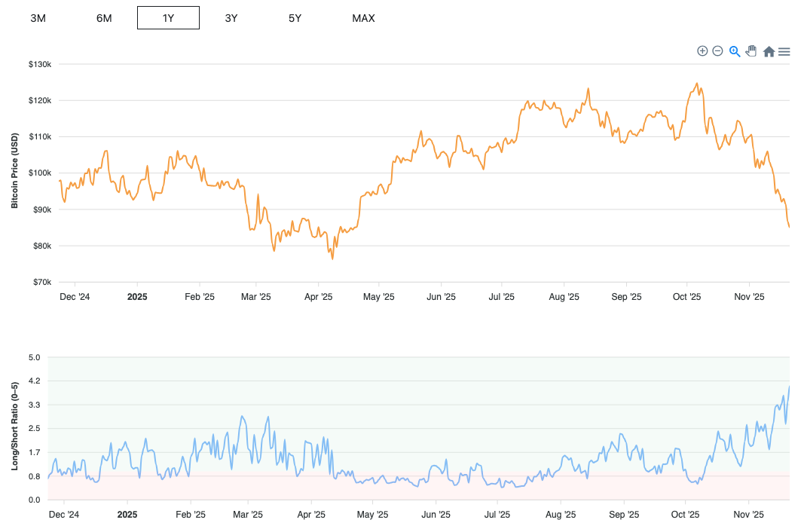Enable the MAX time range view

(363, 18)
